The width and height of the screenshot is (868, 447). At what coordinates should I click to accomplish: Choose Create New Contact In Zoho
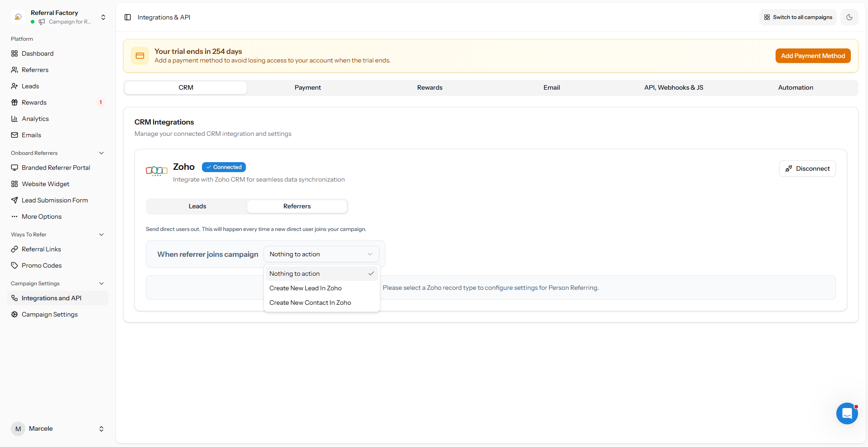[321, 303]
